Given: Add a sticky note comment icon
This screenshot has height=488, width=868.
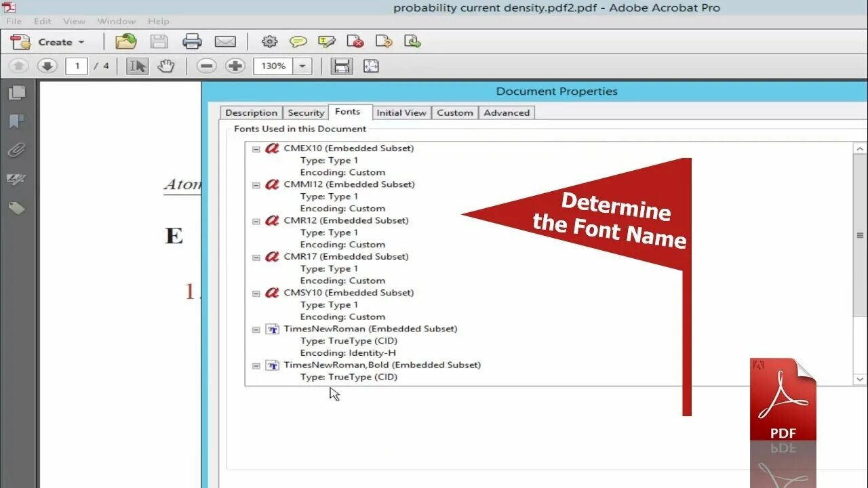Looking at the screenshot, I should tap(298, 42).
